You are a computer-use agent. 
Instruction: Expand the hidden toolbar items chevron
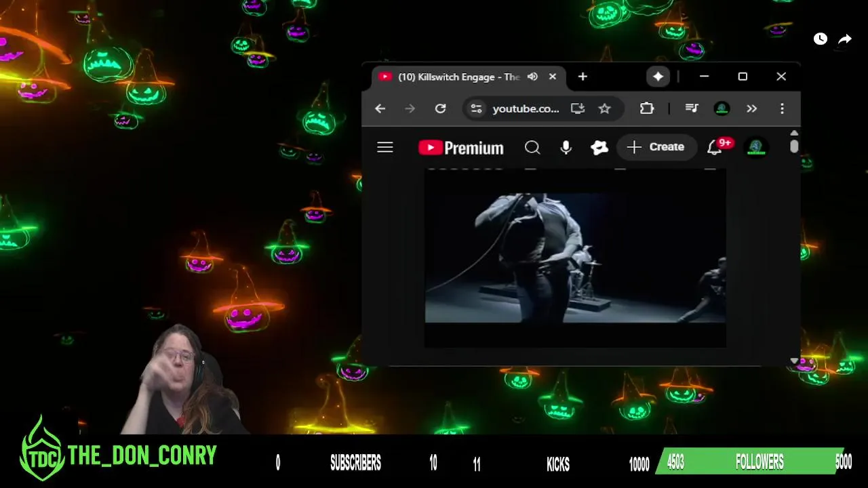coord(751,108)
